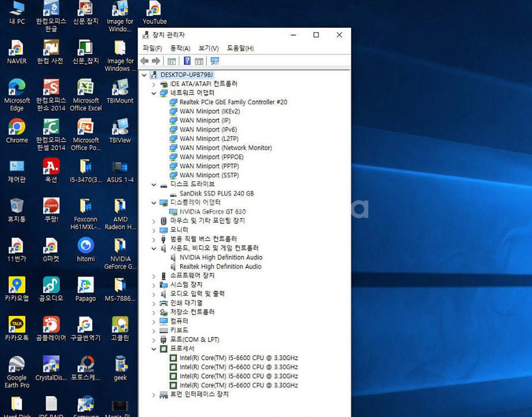Select the 범용 직렬 버스 컨트롤러 item
This screenshot has height=417, width=532.
203,239
